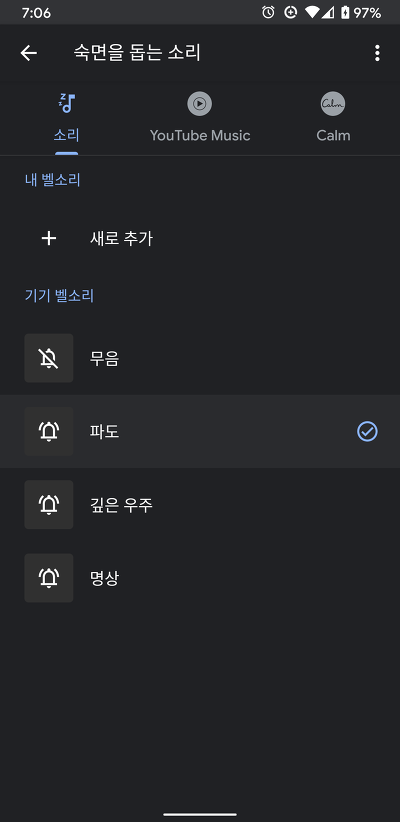The height and width of the screenshot is (822, 400).
Task: Select the sleep music note icon
Action: click(67, 103)
